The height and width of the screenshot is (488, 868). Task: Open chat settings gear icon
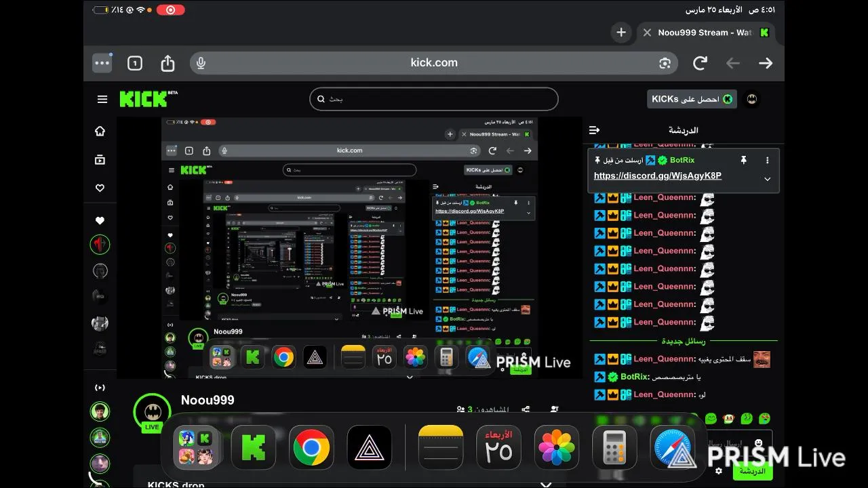(x=719, y=471)
